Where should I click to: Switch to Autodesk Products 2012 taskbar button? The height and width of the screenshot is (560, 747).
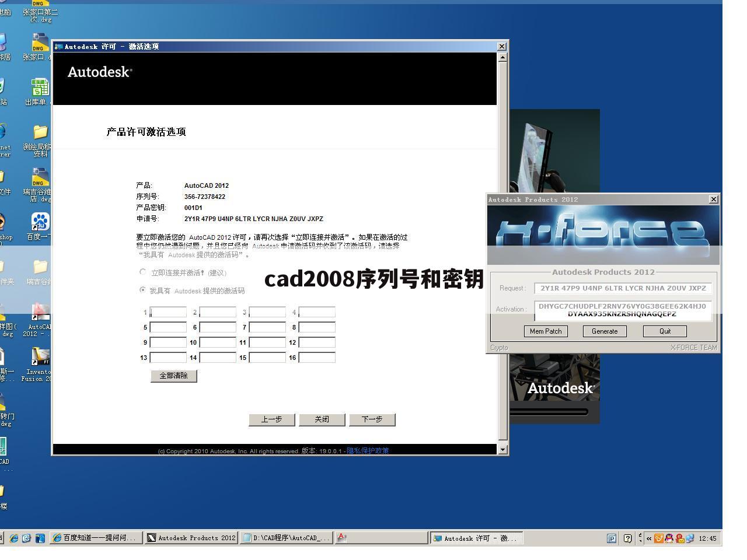pyautogui.click(x=191, y=538)
